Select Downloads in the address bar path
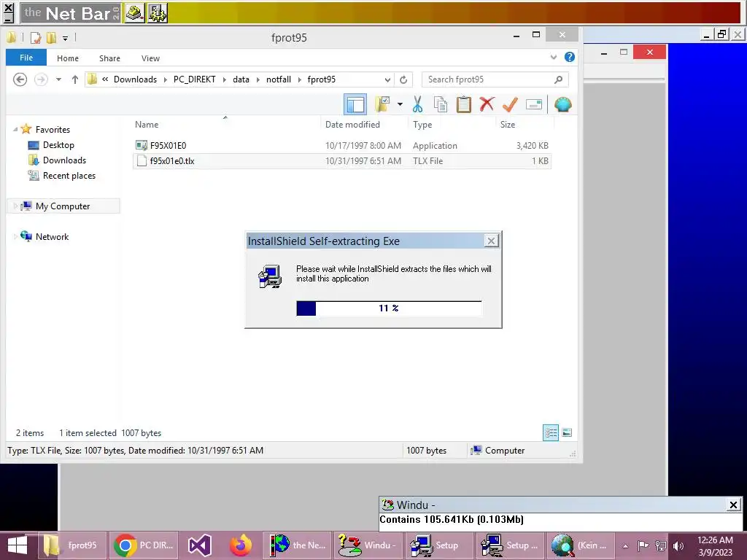 135,79
